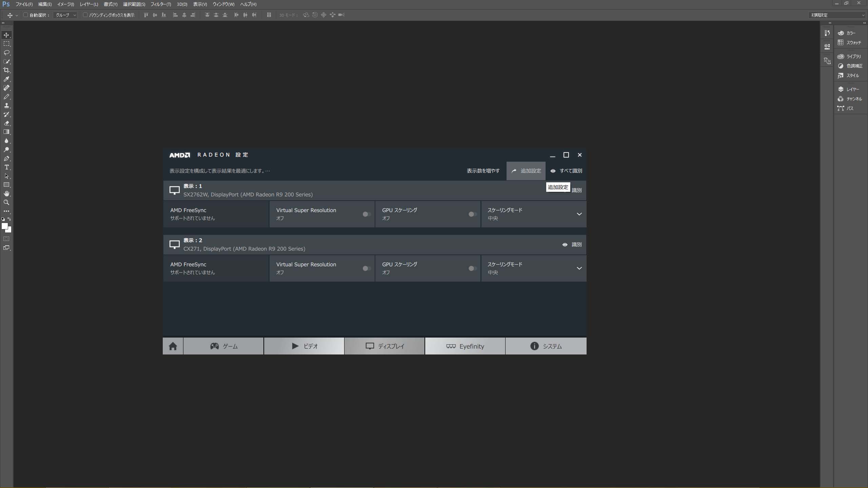Click the foreground color swatch
This screenshot has width=868, height=488.
tap(4, 226)
